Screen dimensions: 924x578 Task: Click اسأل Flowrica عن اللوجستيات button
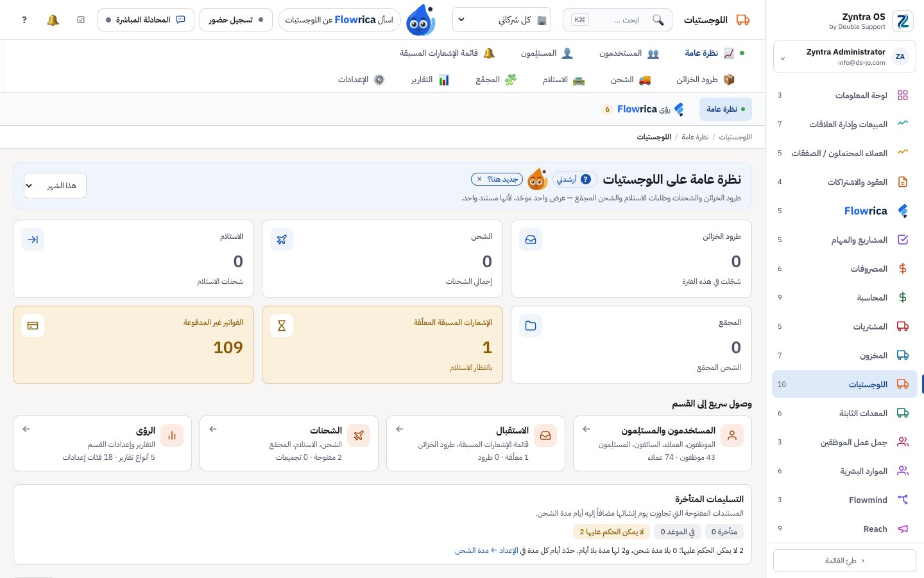[x=339, y=20]
